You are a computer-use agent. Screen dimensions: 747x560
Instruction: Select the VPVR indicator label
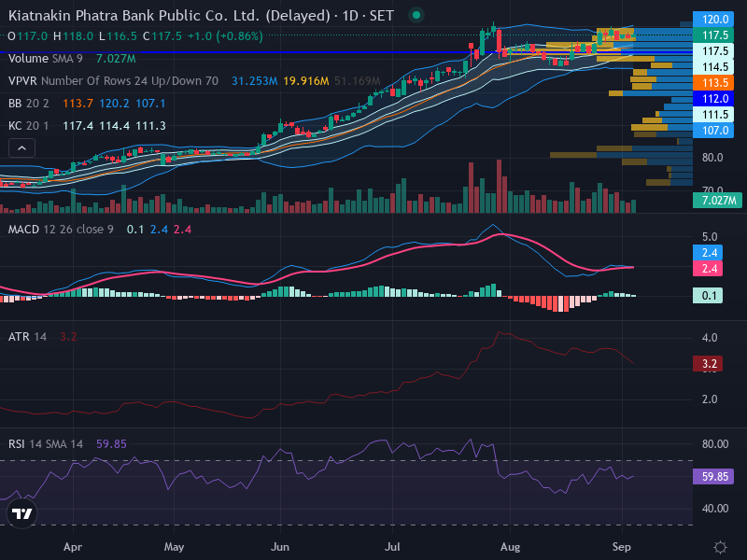[x=113, y=81]
